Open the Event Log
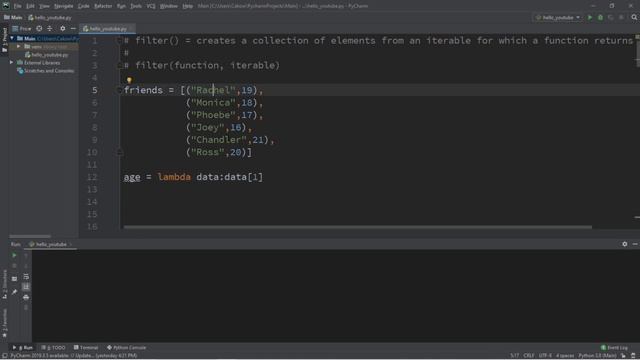The image size is (640, 360). click(614, 347)
